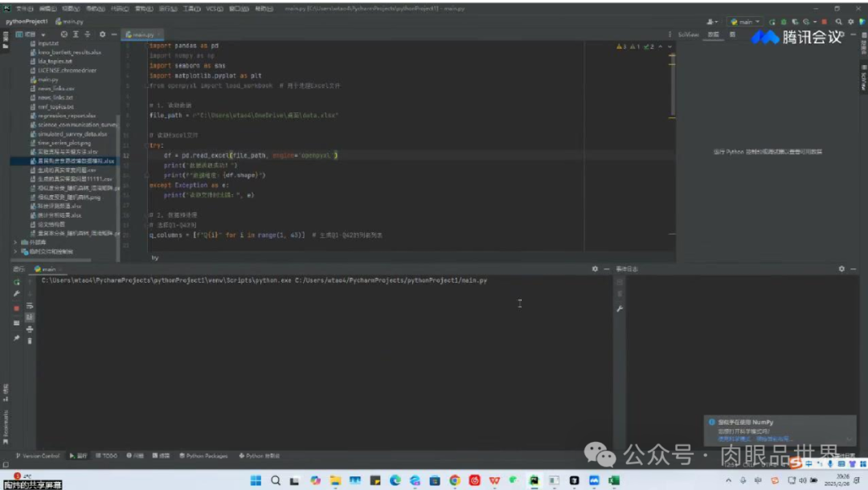Click the Bookmarks side tool button
868x490 pixels.
[6, 427]
